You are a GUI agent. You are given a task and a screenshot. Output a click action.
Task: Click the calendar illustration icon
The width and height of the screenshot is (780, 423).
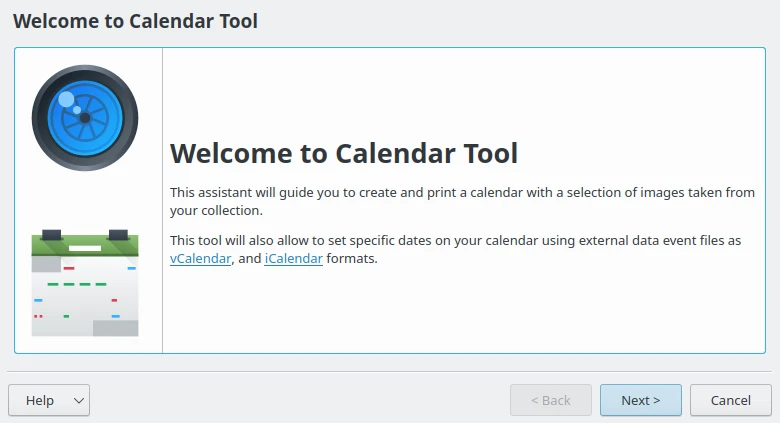(x=85, y=283)
